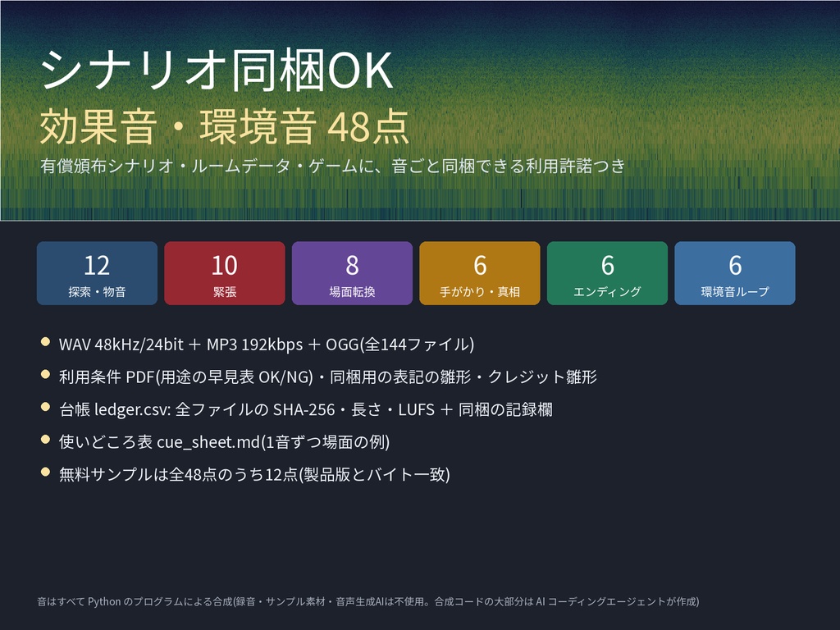Viewport: 840px width, 630px height.
Task: Click the 効果音・環境音 48点 heading
Action: point(225,127)
